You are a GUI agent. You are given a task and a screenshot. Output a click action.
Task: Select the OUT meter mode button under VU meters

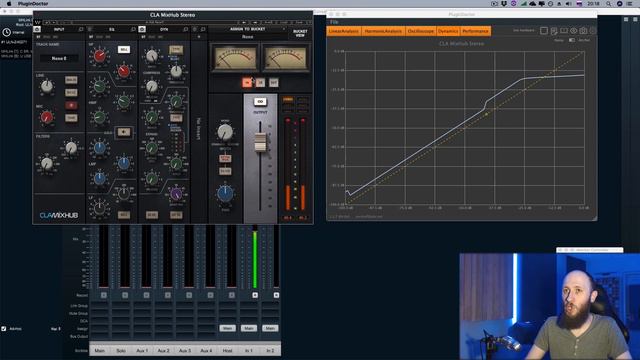[x=273, y=83]
